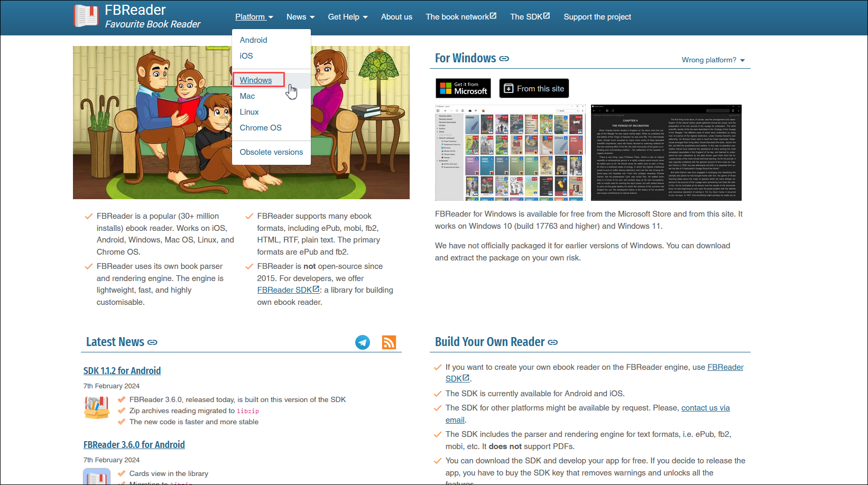This screenshot has width=868, height=485.
Task: Click the FBReader site title
Action: click(x=135, y=10)
